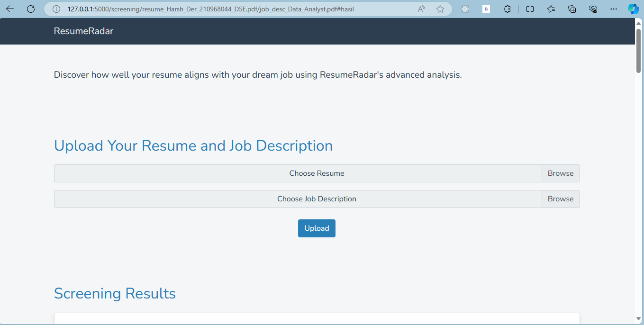Go back to the previous page
Viewport: 644px width, 325px height.
click(x=9, y=9)
